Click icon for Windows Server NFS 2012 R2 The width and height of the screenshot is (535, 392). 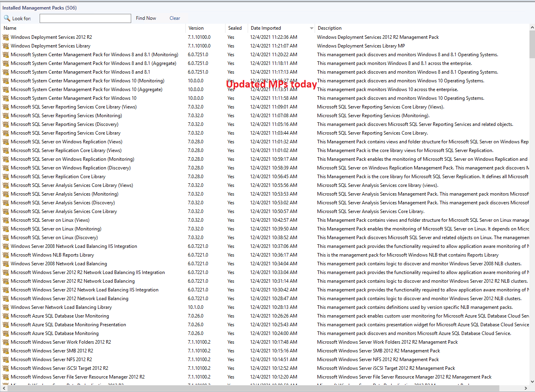click(x=6, y=360)
